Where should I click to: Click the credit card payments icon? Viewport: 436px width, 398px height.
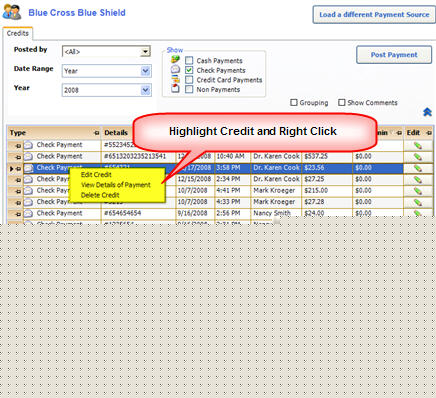(175, 79)
